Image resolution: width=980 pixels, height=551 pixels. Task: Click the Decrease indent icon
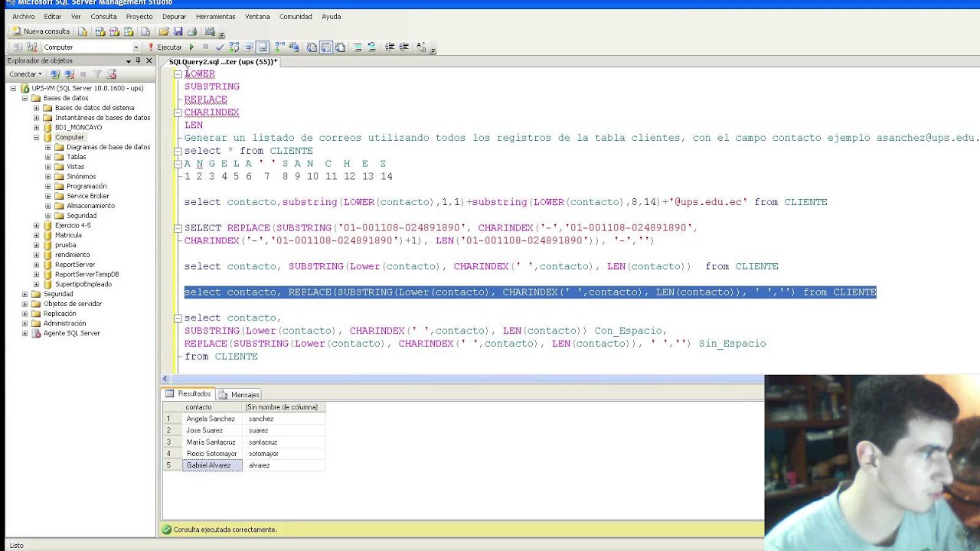390,47
